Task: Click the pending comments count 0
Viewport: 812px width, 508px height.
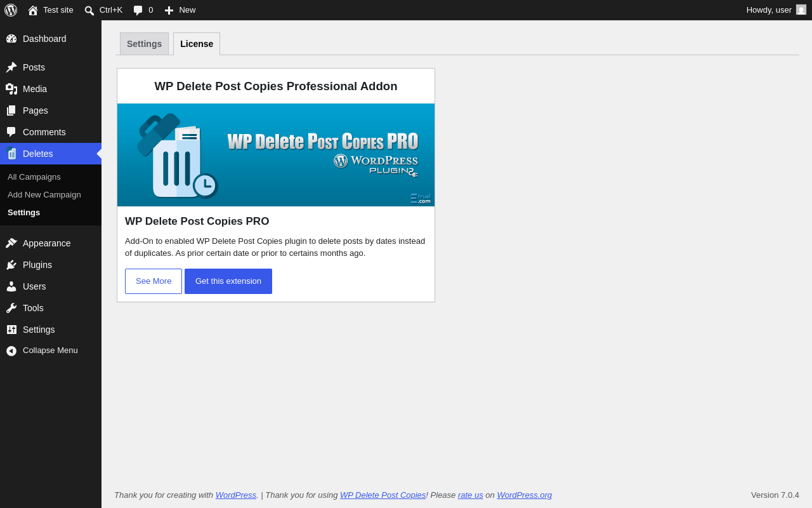Action: pyautogui.click(x=151, y=10)
